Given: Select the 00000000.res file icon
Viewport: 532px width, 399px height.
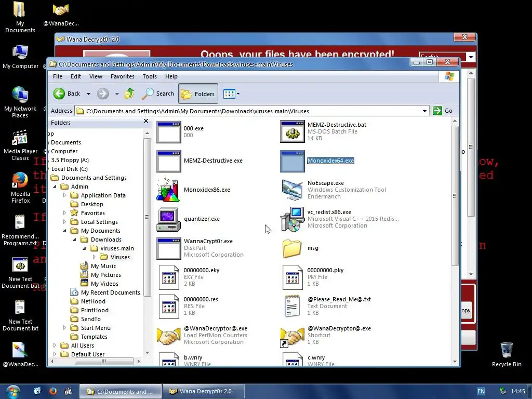Looking at the screenshot, I should (x=169, y=307).
